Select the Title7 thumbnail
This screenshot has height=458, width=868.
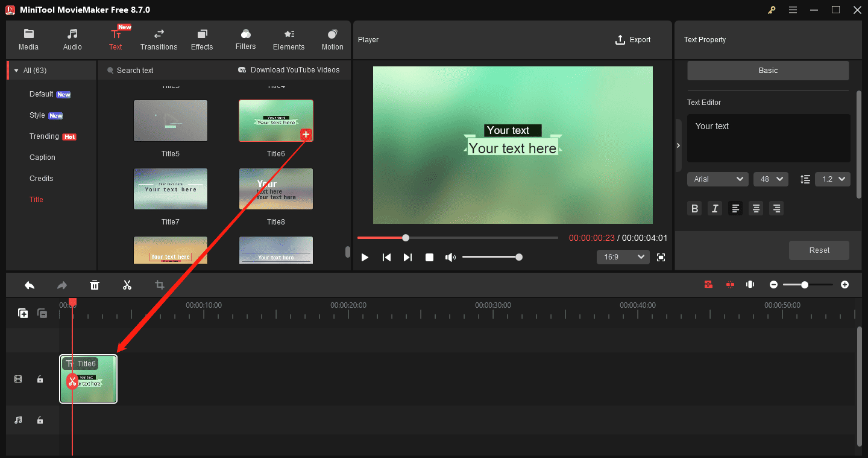click(x=171, y=189)
